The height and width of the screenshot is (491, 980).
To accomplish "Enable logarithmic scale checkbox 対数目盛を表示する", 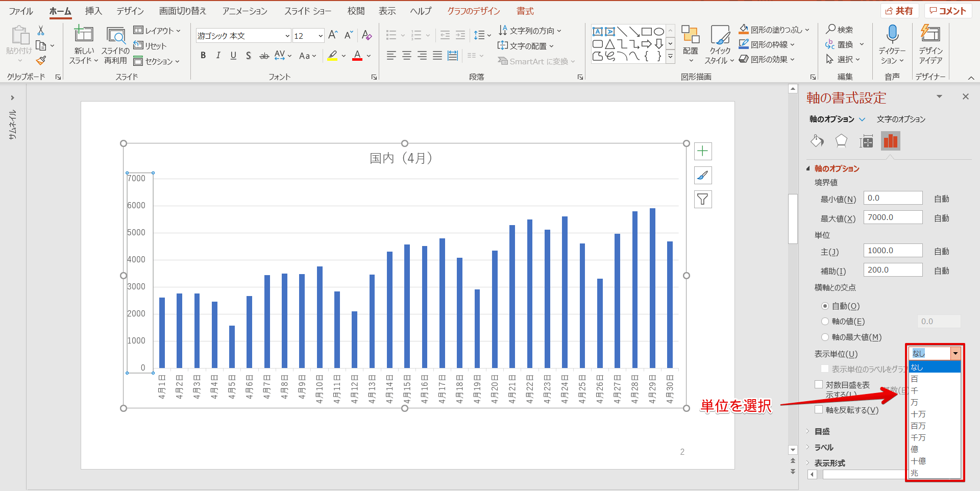I will pos(819,385).
